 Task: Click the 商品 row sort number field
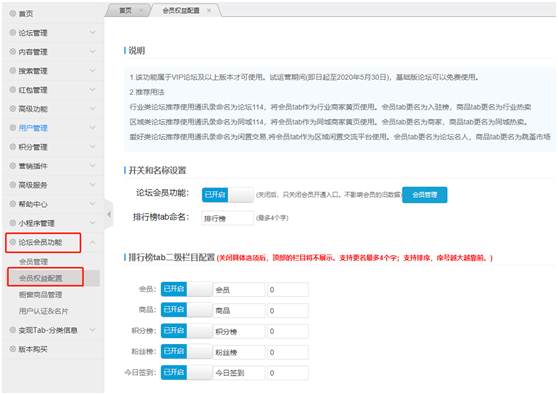(x=288, y=310)
